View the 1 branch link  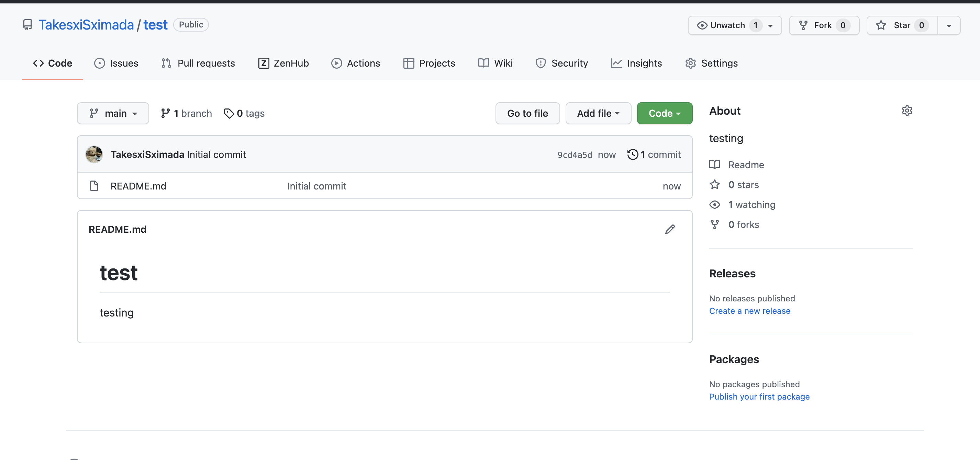tap(186, 113)
